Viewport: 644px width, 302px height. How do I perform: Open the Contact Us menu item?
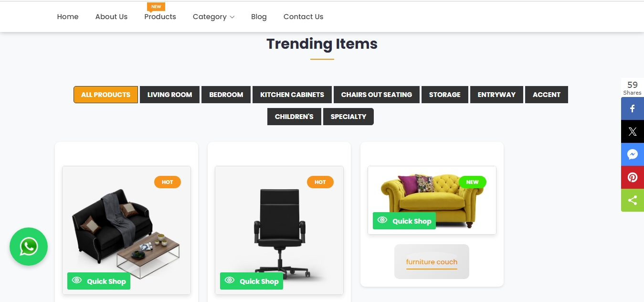303,16
